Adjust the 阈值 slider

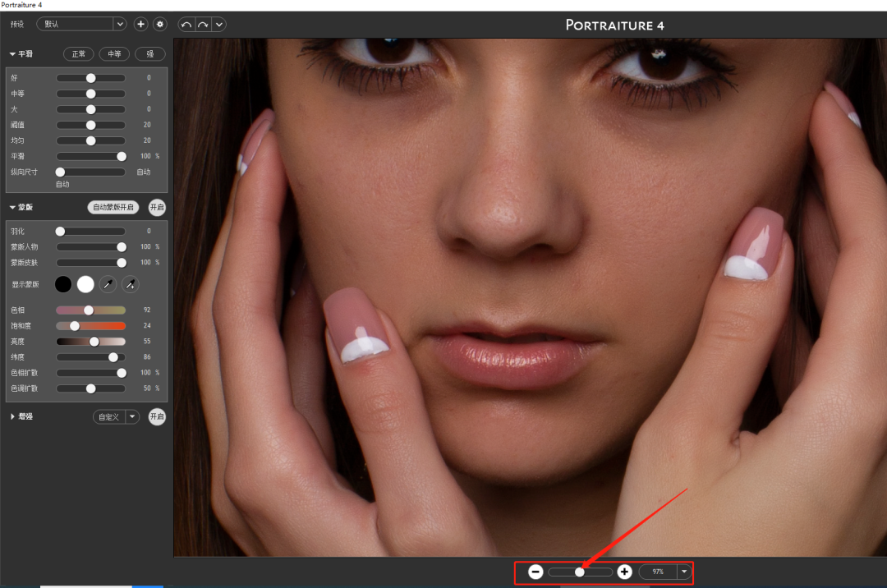point(90,125)
